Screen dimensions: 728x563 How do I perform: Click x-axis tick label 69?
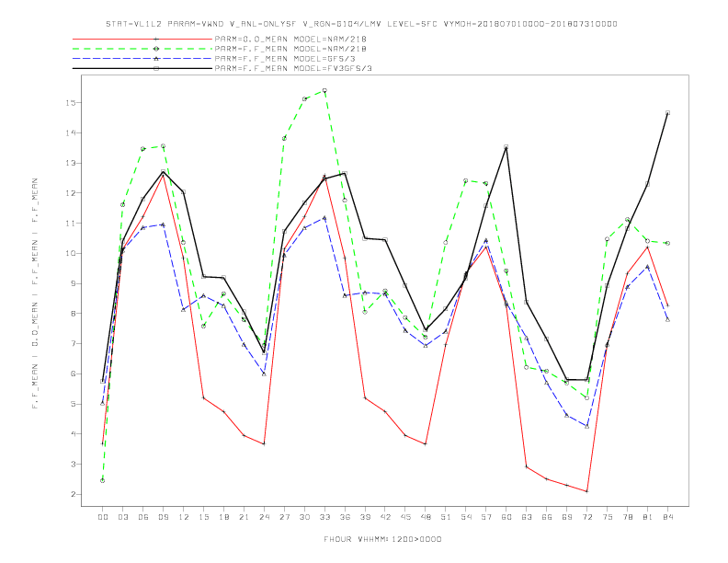pos(567,517)
